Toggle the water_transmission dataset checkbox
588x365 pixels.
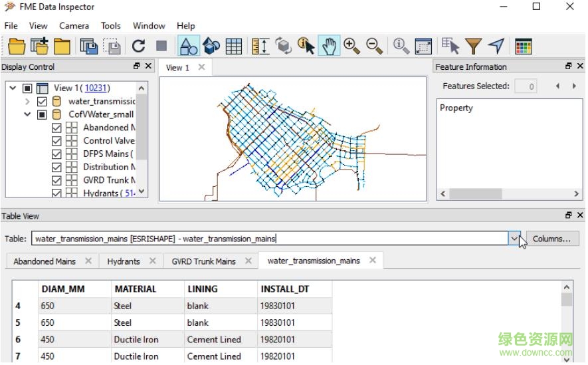coord(43,102)
